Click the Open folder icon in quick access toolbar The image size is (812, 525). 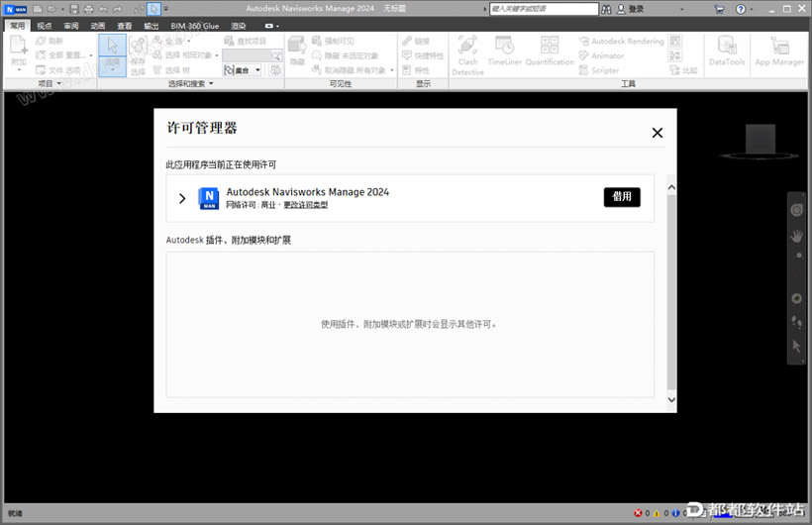click(x=52, y=9)
